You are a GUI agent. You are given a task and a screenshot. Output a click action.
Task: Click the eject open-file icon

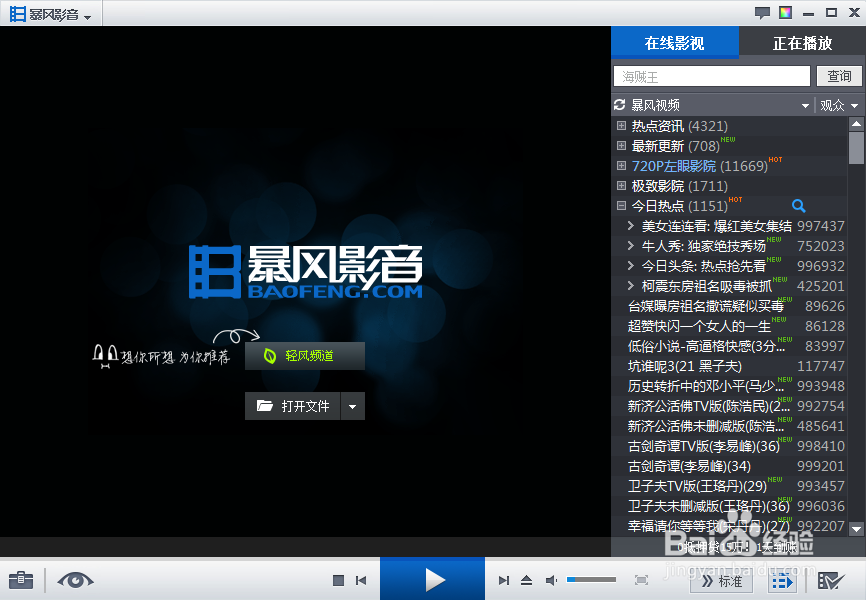click(526, 580)
